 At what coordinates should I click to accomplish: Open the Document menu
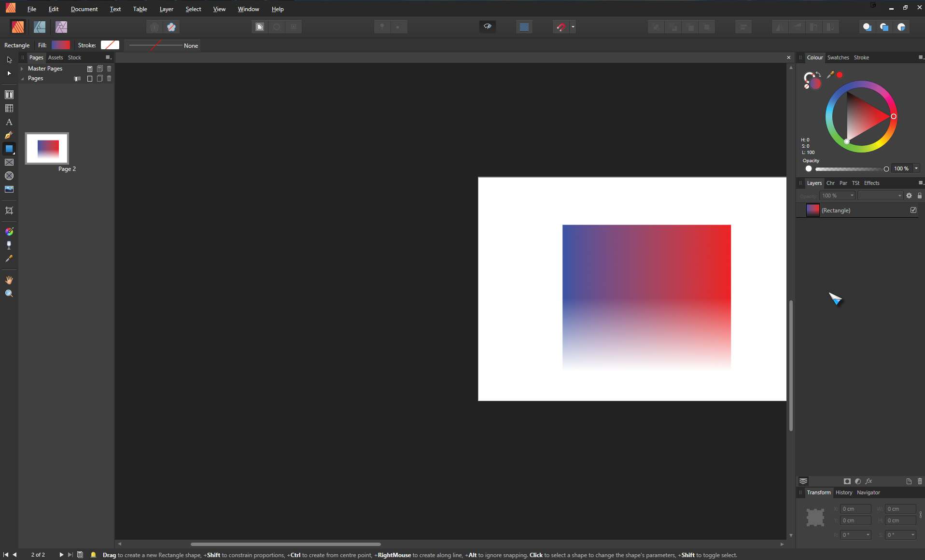[x=84, y=9]
